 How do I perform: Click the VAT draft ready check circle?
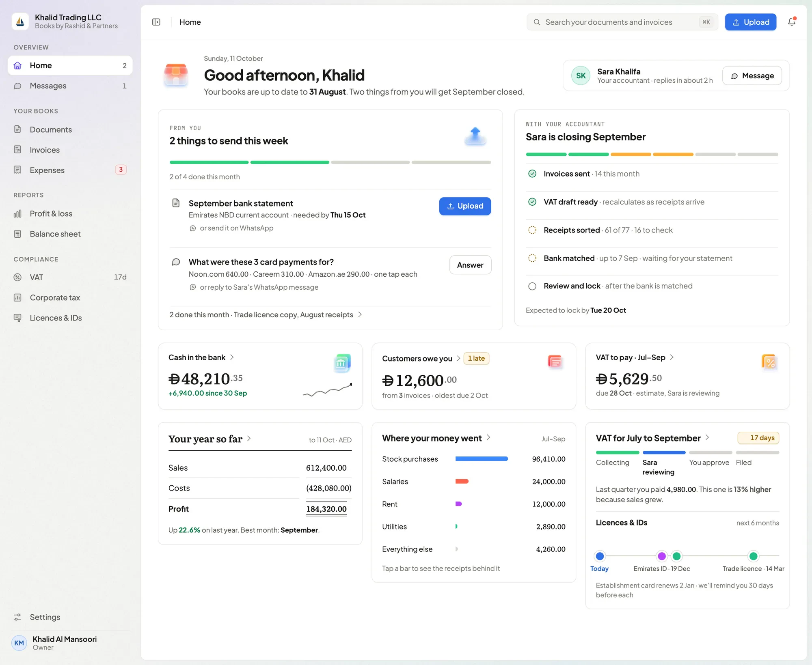tap(532, 202)
